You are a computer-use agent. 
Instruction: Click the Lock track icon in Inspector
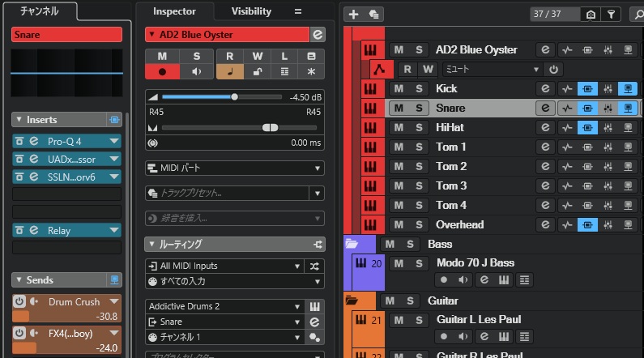(258, 72)
